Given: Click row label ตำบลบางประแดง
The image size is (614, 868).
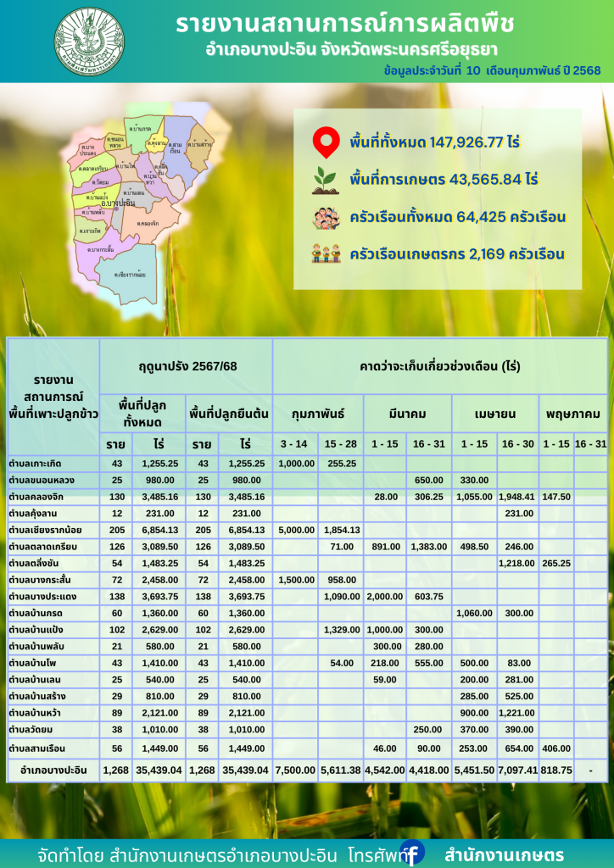Looking at the screenshot, I should tap(42, 597).
